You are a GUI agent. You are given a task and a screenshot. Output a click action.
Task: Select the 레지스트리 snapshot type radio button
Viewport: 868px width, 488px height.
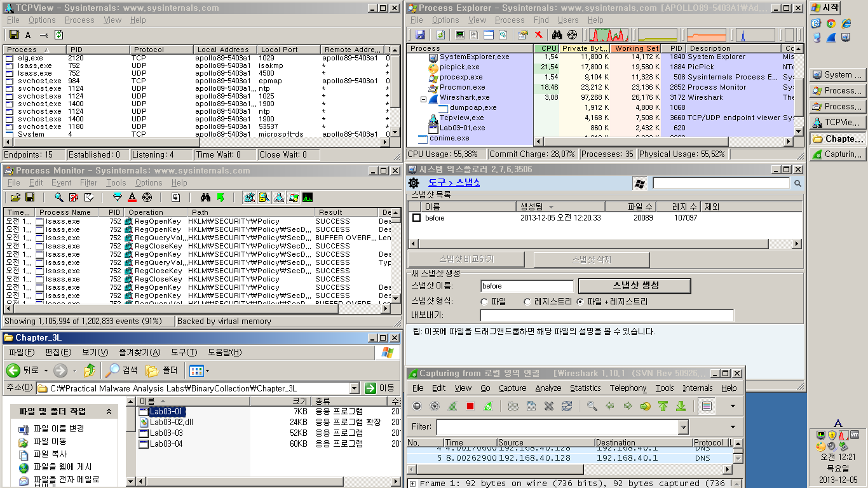point(527,302)
